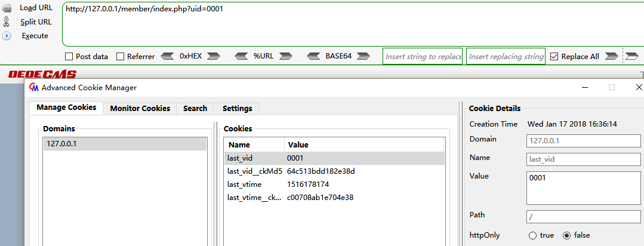Click the Split URL scissors icon
The height and width of the screenshot is (246, 644).
[7, 21]
